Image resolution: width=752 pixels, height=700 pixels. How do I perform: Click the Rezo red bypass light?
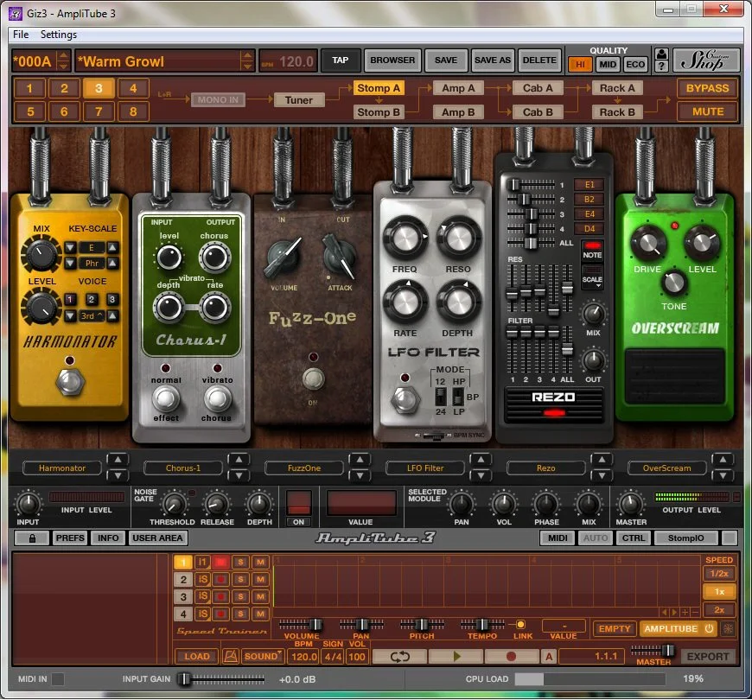point(554,412)
